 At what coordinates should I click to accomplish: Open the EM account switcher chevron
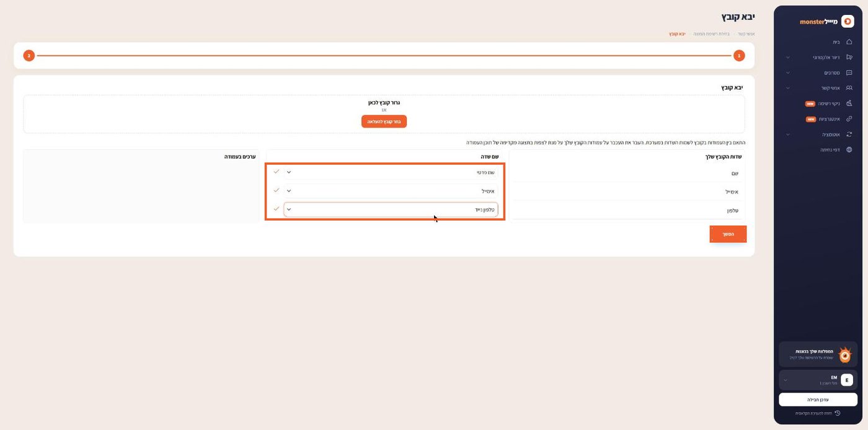tap(786, 380)
